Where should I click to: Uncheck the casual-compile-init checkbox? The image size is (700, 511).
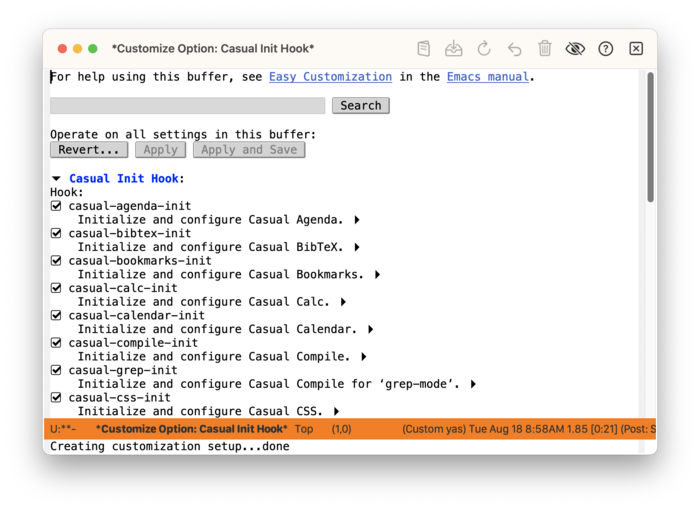click(56, 342)
